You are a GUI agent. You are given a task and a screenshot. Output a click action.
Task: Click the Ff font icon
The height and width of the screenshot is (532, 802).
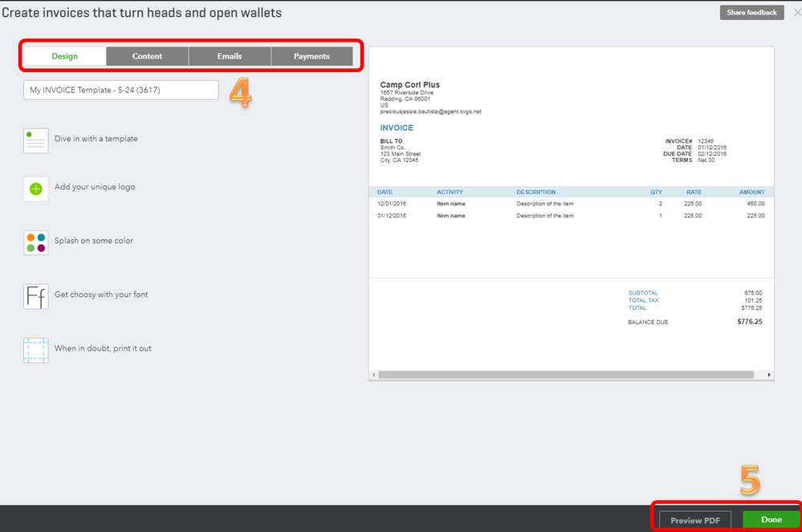click(36, 296)
